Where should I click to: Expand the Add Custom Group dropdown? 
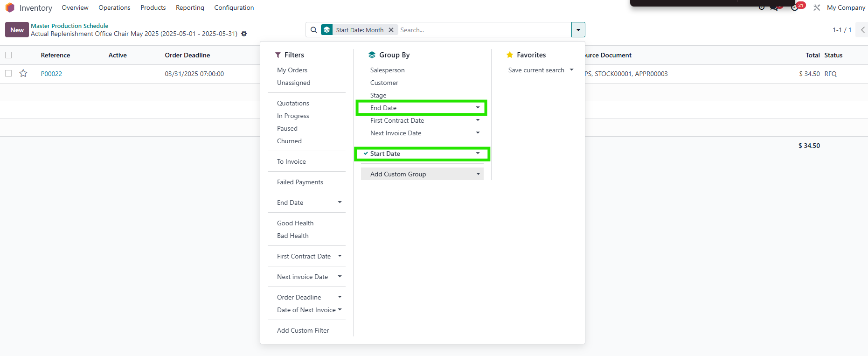[422, 174]
